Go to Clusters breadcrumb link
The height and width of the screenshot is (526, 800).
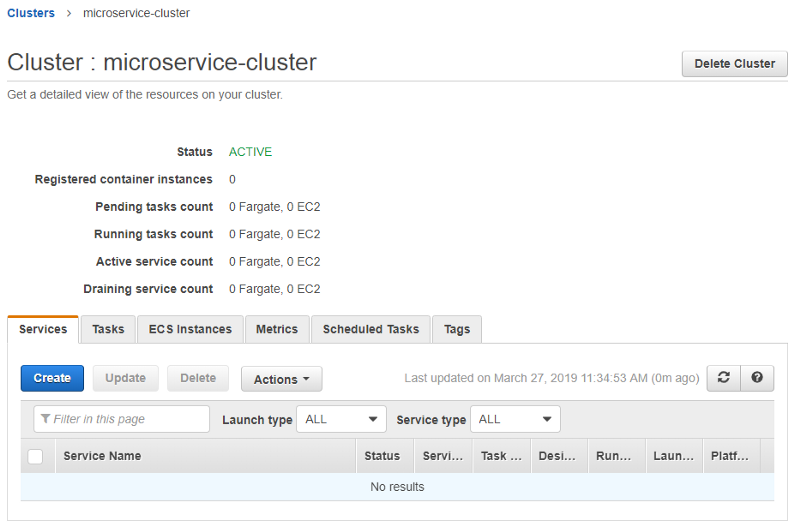[x=31, y=13]
